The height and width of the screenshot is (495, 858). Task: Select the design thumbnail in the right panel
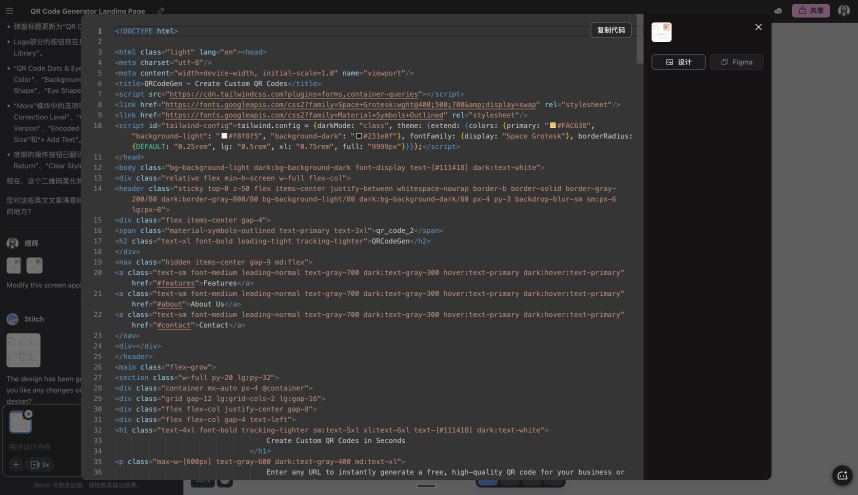click(x=661, y=32)
